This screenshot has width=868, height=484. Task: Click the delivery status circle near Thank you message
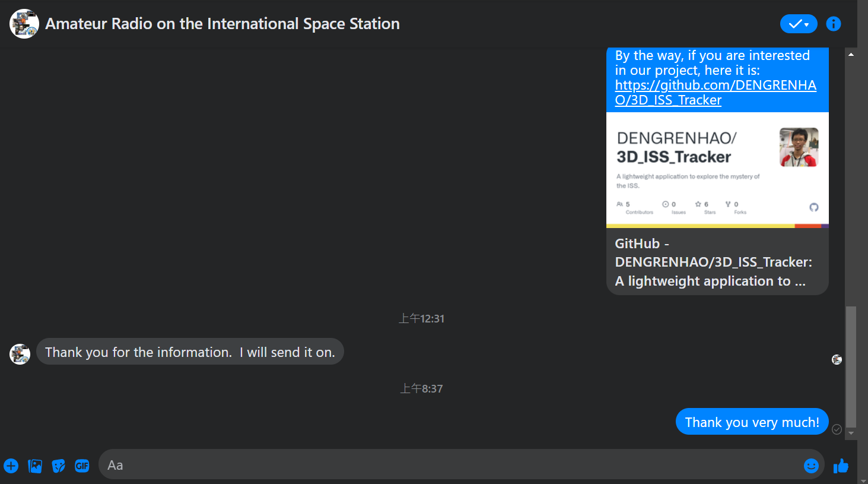pos(837,429)
